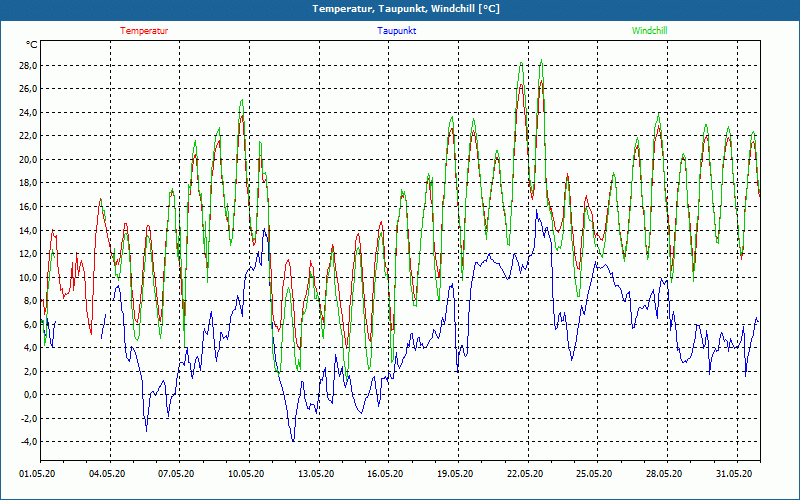This screenshot has width=800, height=500.
Task: Click the 20,0 value on the y-axis
Action: click(x=28, y=159)
